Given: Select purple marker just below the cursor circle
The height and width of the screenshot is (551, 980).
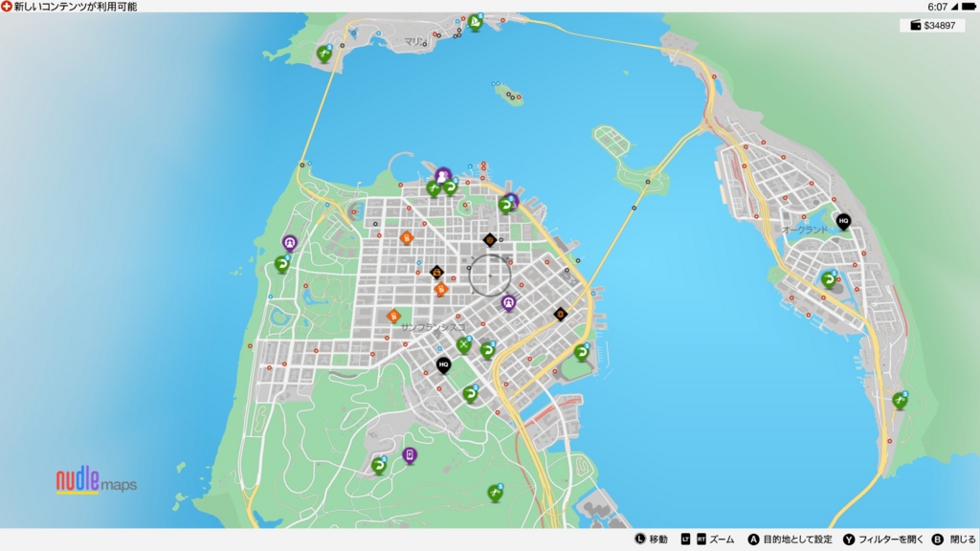Looking at the screenshot, I should (x=509, y=303).
